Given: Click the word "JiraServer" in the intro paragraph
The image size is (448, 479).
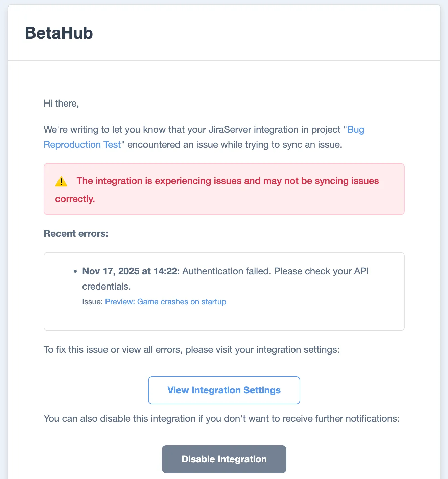Looking at the screenshot, I should click(x=230, y=130).
